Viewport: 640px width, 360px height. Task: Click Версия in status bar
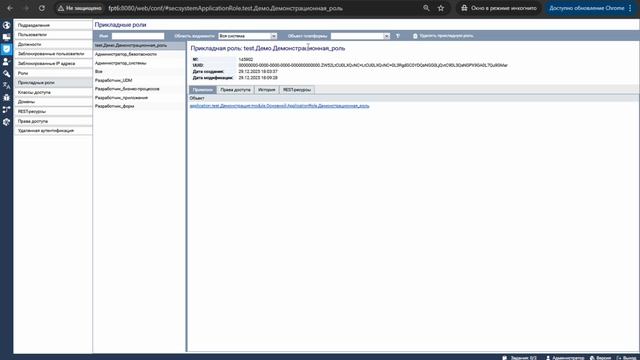[600, 358]
